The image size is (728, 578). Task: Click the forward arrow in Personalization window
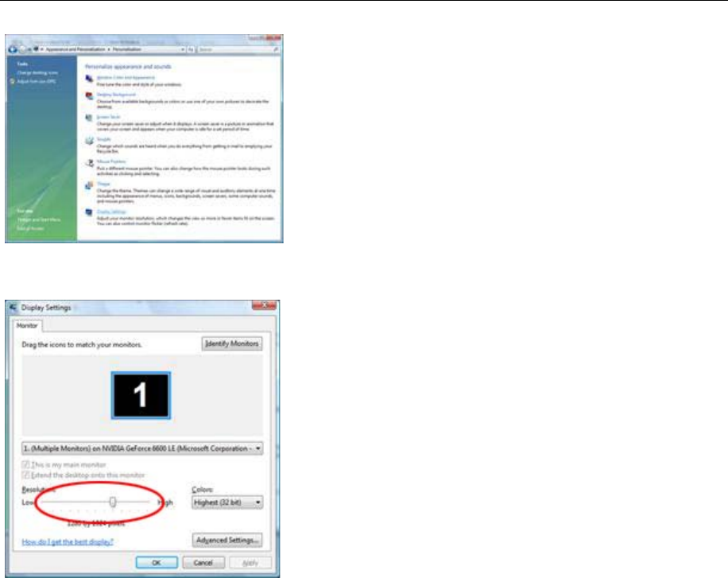[21, 49]
